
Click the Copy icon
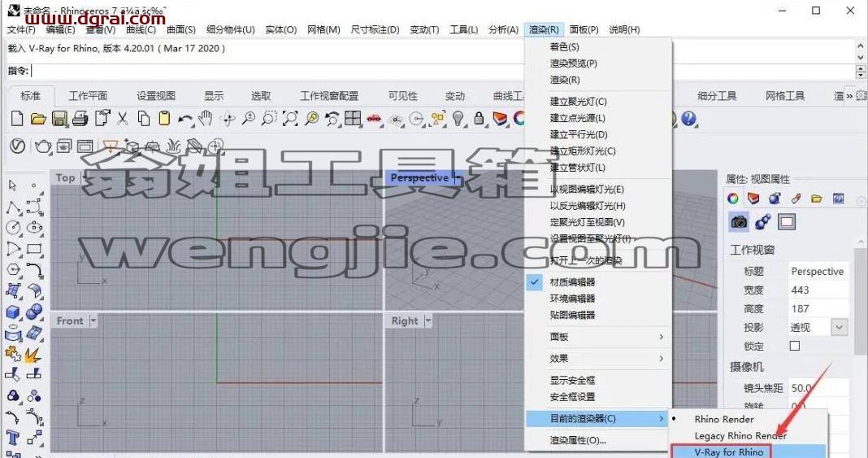point(143,119)
